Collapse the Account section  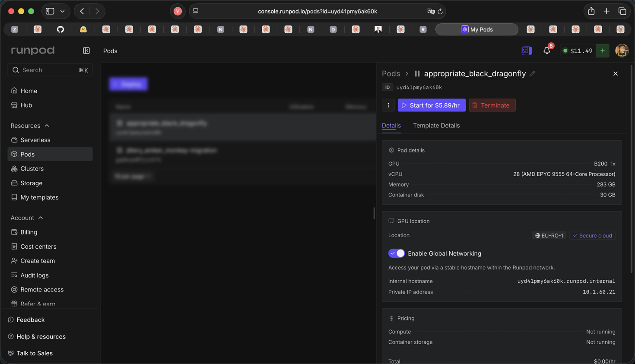pyautogui.click(x=41, y=218)
